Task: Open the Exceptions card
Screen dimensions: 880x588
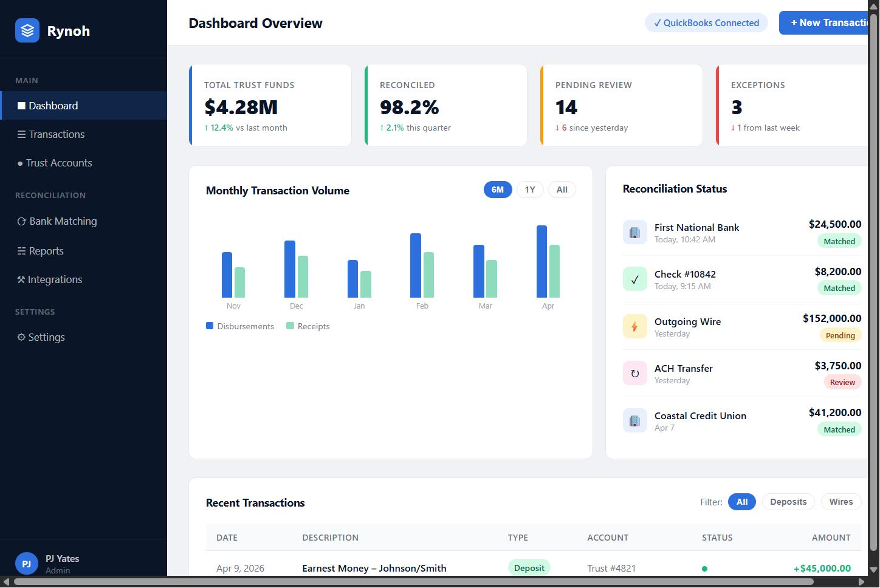Action: [x=792, y=105]
